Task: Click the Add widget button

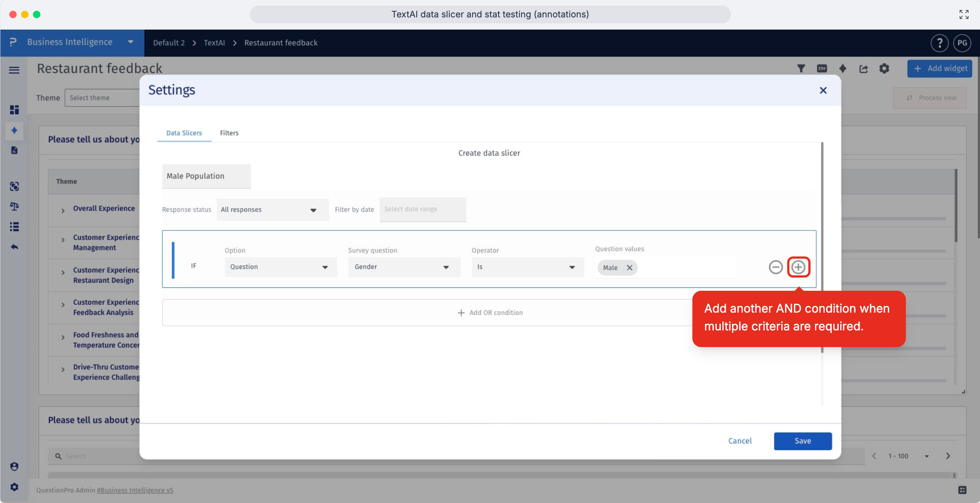Action: [939, 69]
